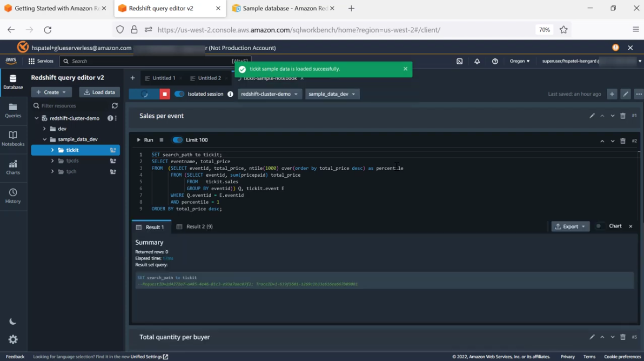The image size is (644, 361).
Task: Open redshift-cluster-demo more options menu
Action: coord(116,118)
